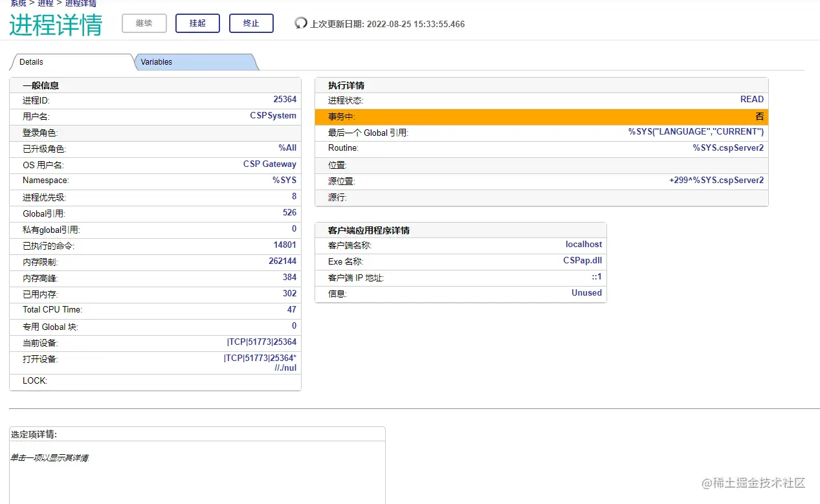Click the refresh icon beside last update date
The height and width of the screenshot is (504, 820).
(301, 23)
